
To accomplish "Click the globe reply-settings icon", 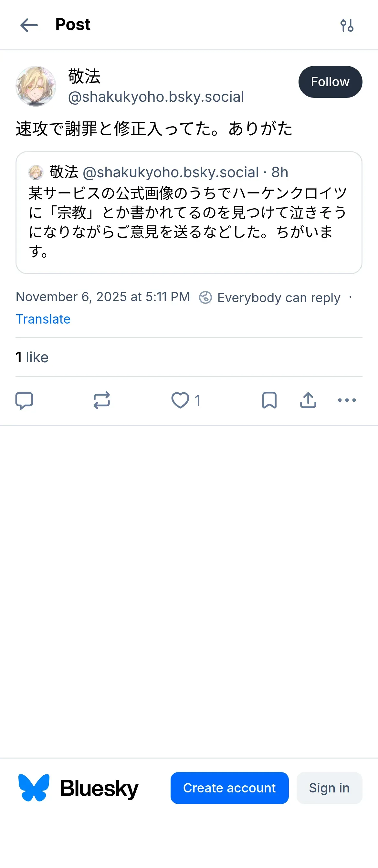I will [205, 297].
